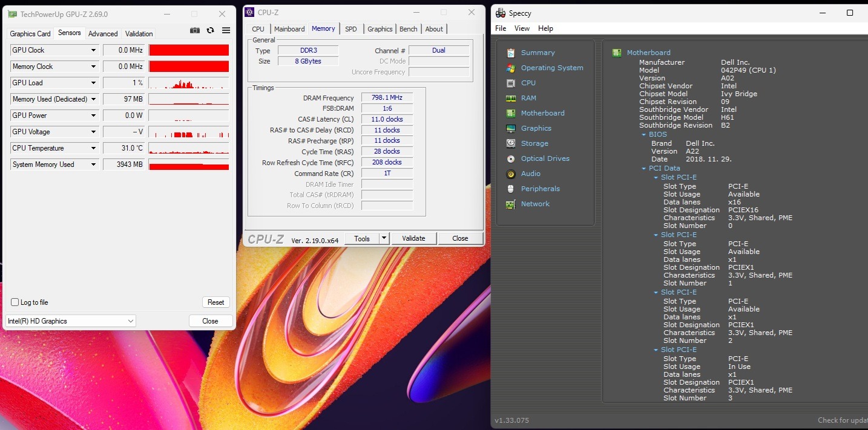Click the Network icon in Speccy sidebar
Image resolution: width=868 pixels, height=430 pixels.
[511, 204]
